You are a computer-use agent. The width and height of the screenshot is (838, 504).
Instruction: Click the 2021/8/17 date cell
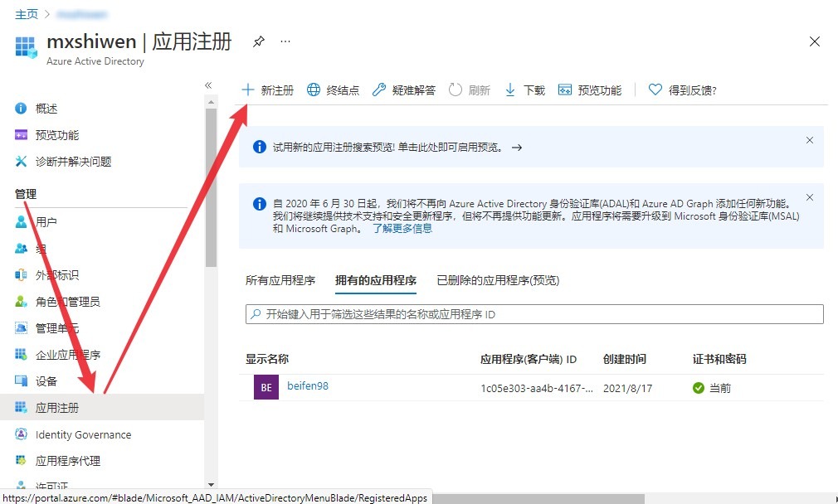628,388
